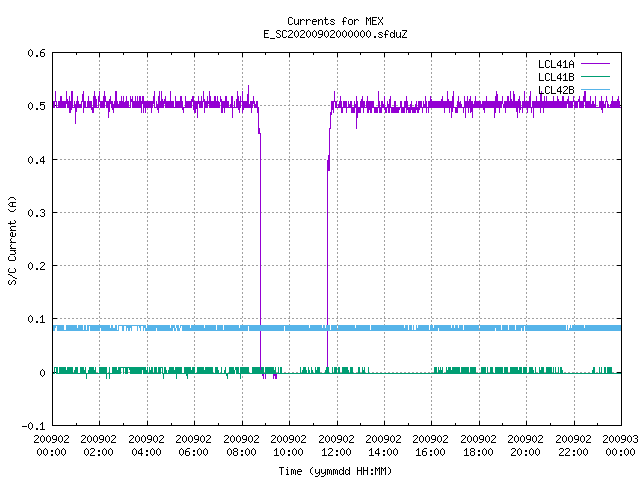Click the blue LCL42B trace near 14:00

coord(384,328)
